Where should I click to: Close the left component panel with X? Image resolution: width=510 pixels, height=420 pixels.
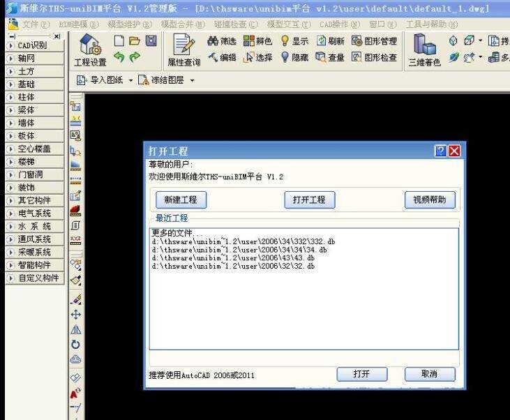tap(57, 36)
